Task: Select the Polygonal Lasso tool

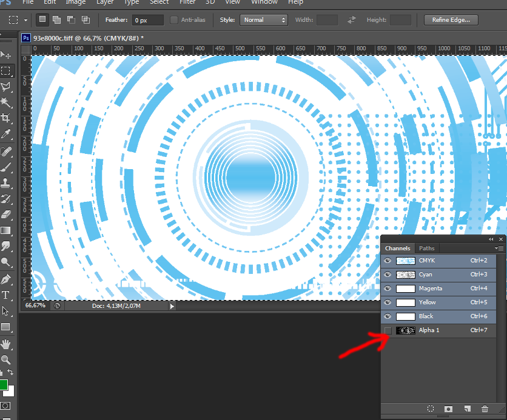Action: tap(6, 86)
